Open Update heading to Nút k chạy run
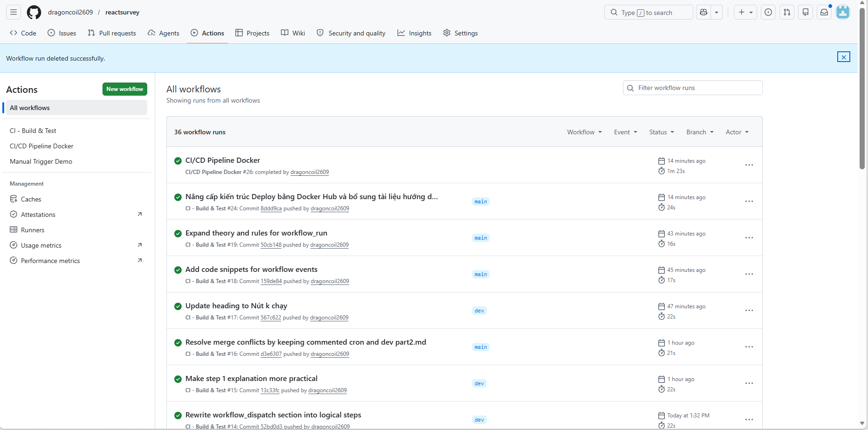This screenshot has height=430, width=868. point(236,306)
